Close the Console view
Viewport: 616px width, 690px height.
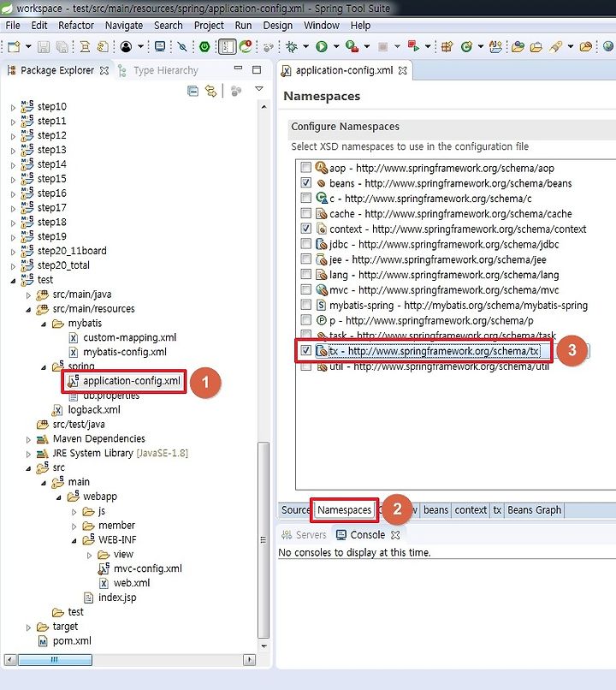coord(395,535)
